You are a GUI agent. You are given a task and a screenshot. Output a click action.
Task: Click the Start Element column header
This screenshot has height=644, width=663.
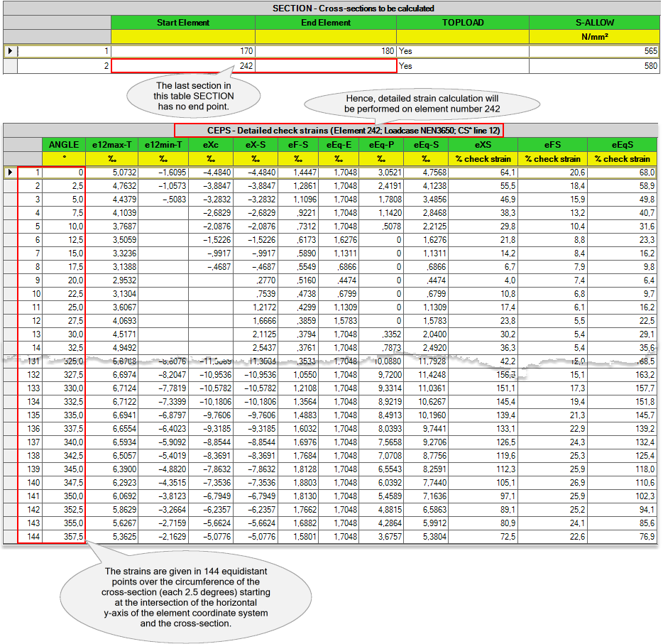(x=182, y=23)
